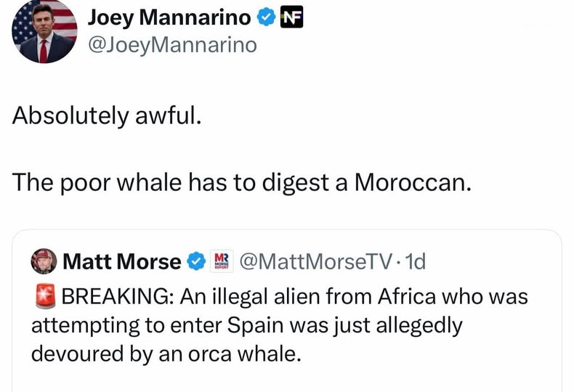
Task: Open Matt Morse's small avatar
Action: tap(44, 261)
